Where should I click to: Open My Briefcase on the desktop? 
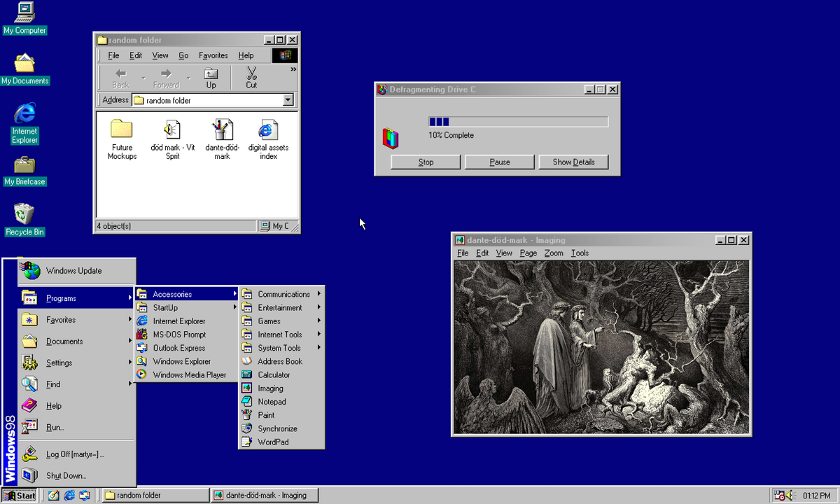(24, 165)
